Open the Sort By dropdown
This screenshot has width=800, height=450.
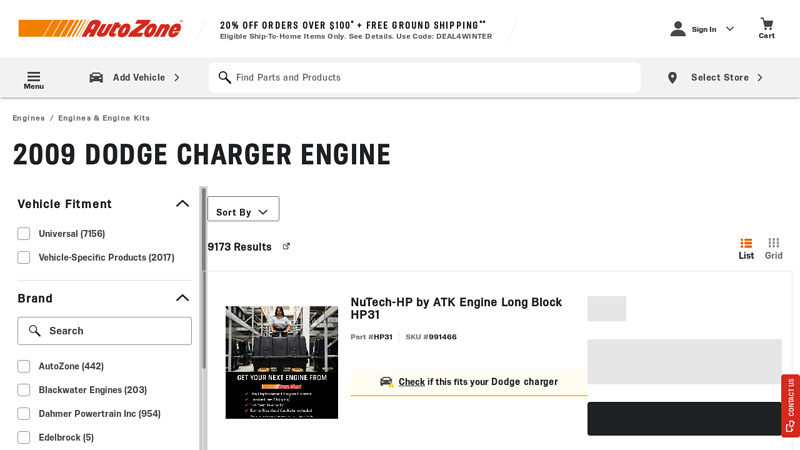point(243,209)
